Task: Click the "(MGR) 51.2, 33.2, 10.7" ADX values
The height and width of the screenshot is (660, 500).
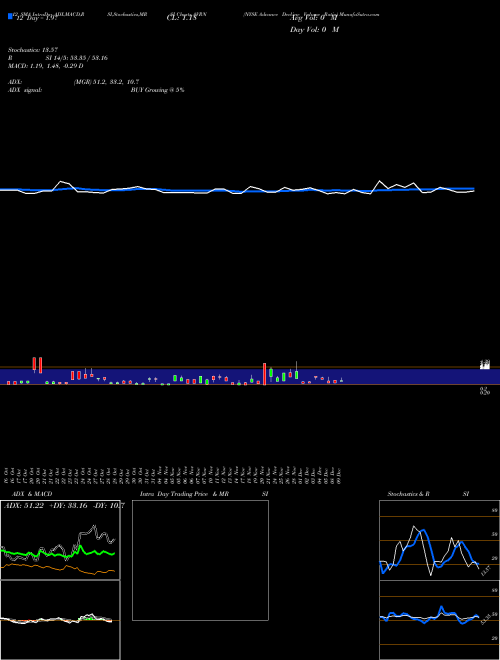Action: pos(106,82)
